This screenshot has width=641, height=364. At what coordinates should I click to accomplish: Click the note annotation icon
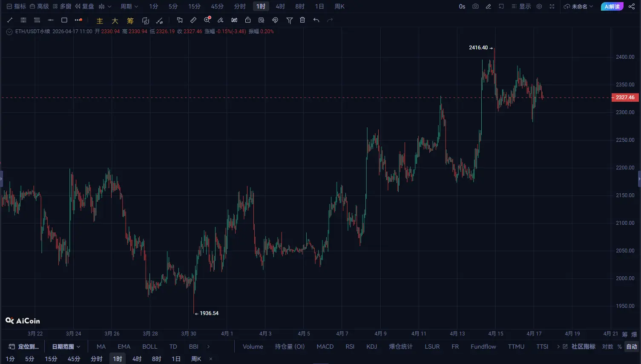click(262, 20)
